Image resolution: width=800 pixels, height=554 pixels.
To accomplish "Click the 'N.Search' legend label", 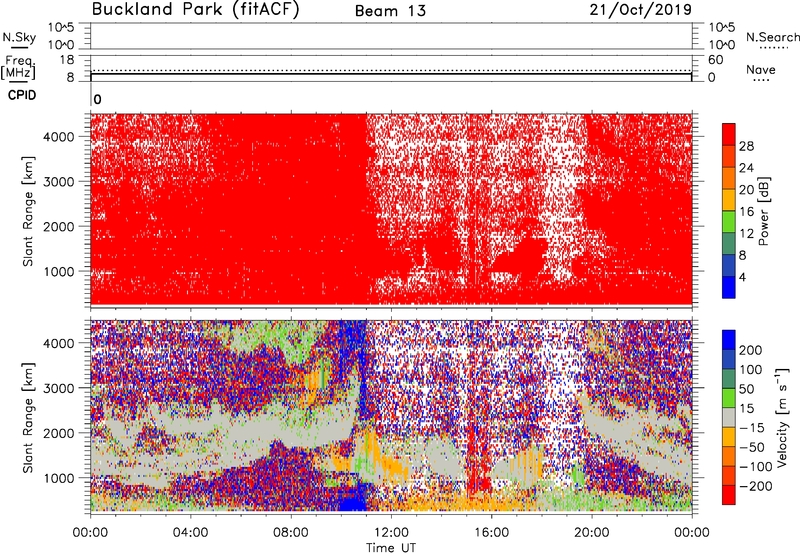I will pyautogui.click(x=772, y=37).
